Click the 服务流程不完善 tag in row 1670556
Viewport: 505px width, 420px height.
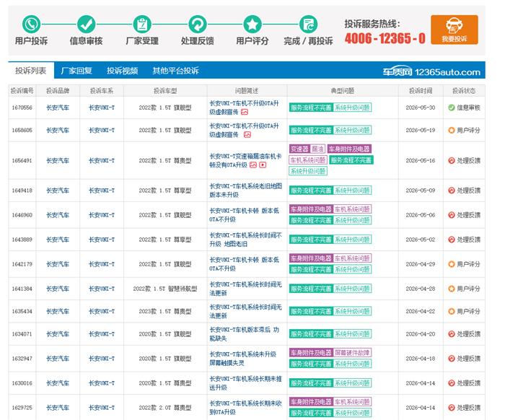[311, 108]
